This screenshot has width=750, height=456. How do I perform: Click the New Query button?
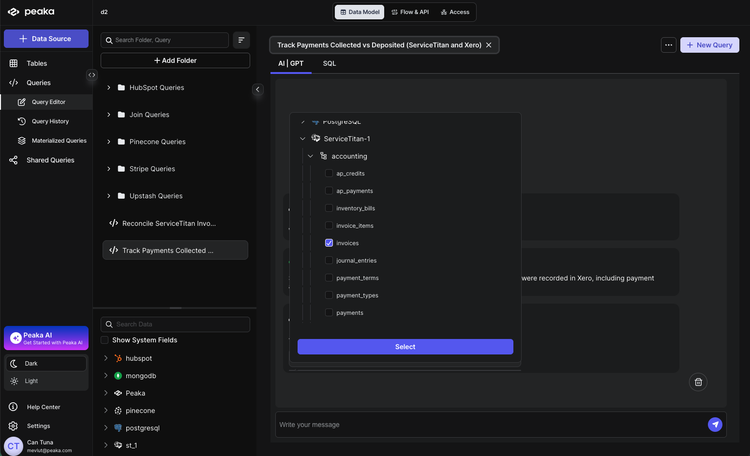709,45
